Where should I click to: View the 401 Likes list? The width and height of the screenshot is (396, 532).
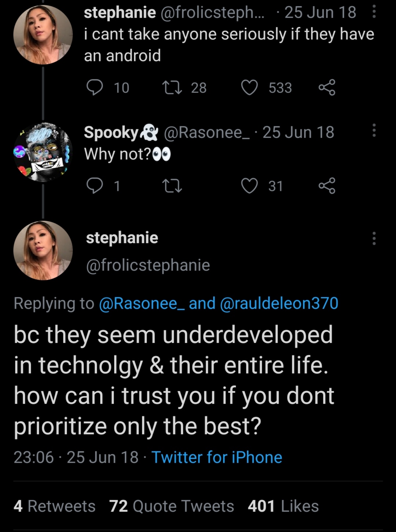[283, 506]
